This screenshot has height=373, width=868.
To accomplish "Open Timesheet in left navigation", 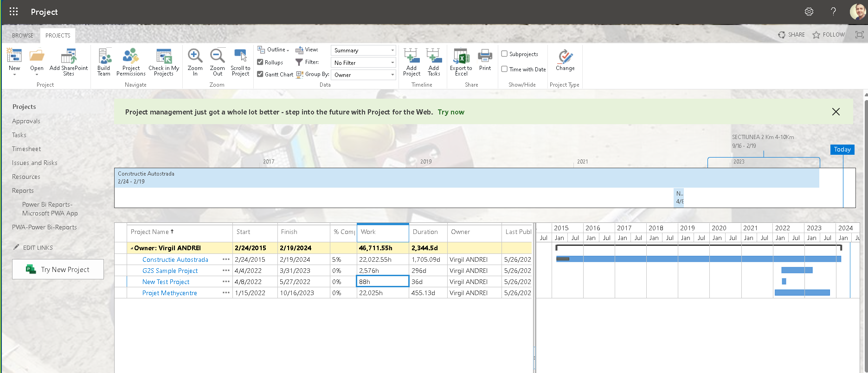I will [x=26, y=149].
